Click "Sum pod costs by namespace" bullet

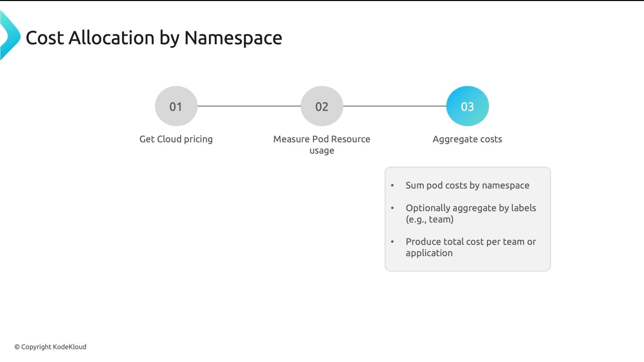[467, 185]
